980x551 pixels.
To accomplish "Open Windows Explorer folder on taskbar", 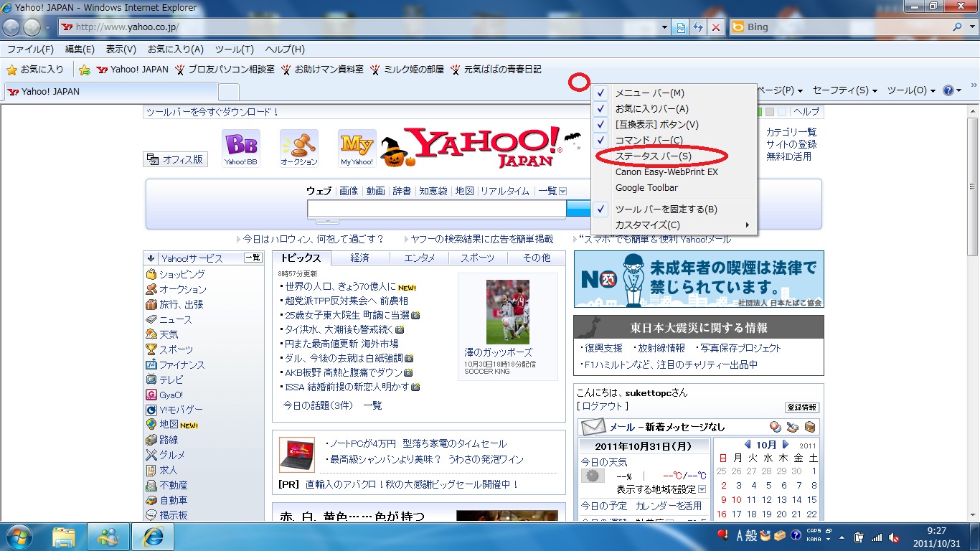I will tap(64, 536).
